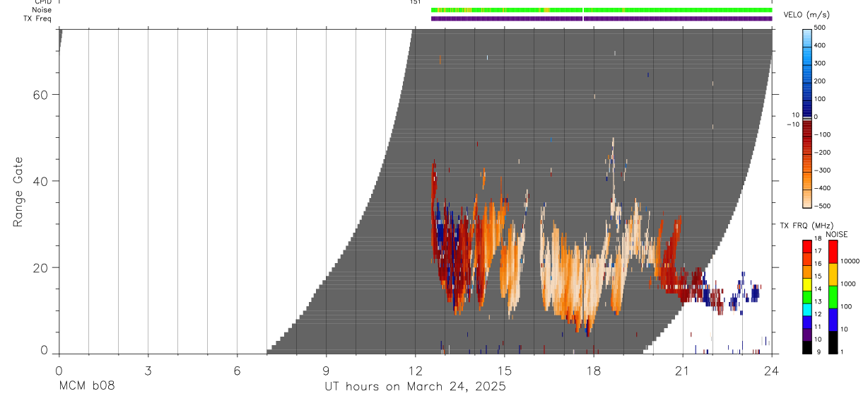The width and height of the screenshot is (868, 401).
Task: Click the 12 tick on UT hours axis
Action: click(415, 370)
